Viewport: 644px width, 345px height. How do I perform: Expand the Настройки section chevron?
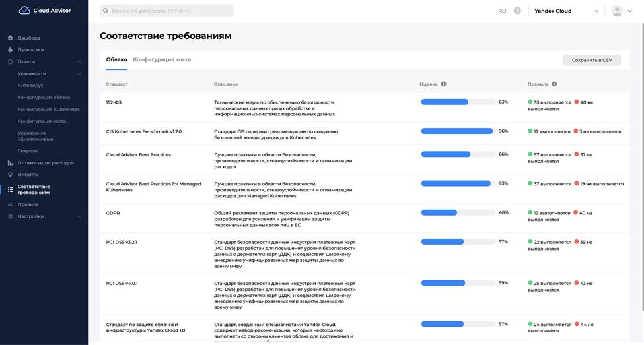(x=79, y=216)
